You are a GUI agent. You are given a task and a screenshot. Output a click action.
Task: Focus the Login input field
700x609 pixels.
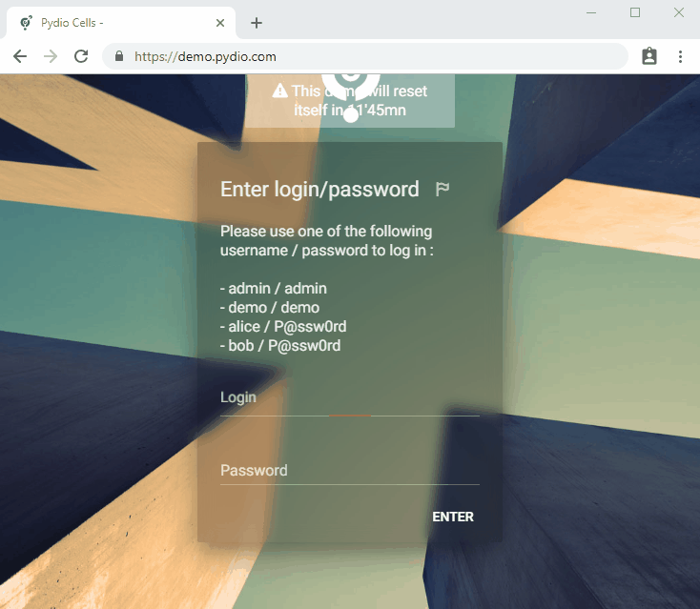350,399
